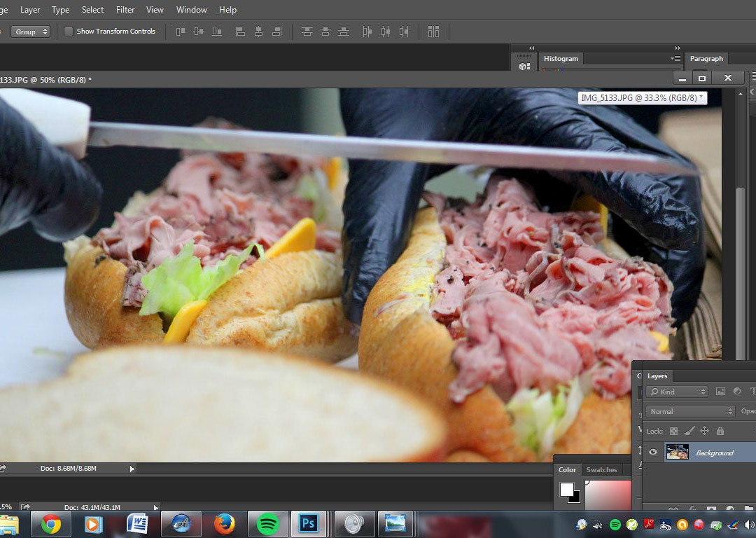Click the lock position icon
This screenshot has height=538, width=756.
[x=704, y=432]
